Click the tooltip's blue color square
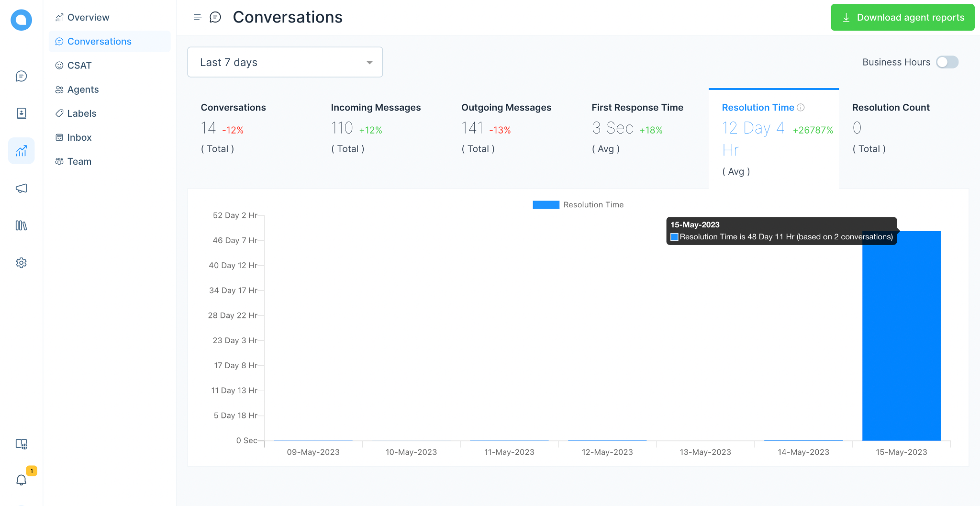 [674, 237]
